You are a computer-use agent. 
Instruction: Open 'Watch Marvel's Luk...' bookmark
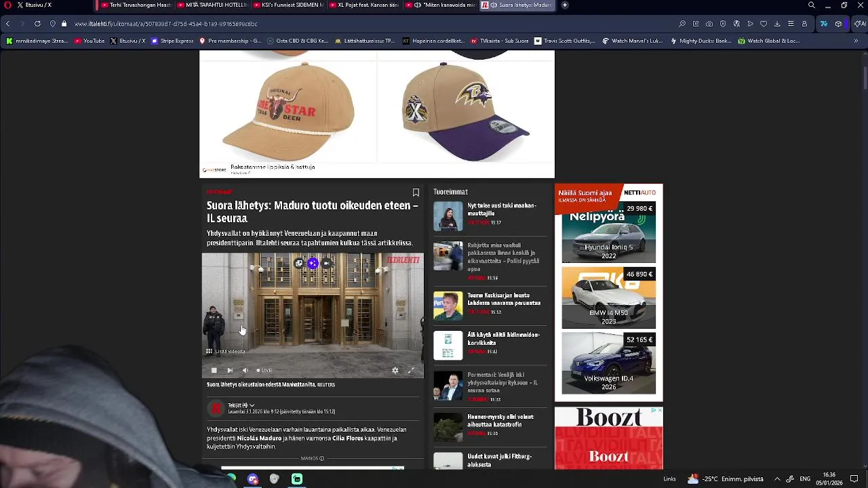(x=633, y=41)
